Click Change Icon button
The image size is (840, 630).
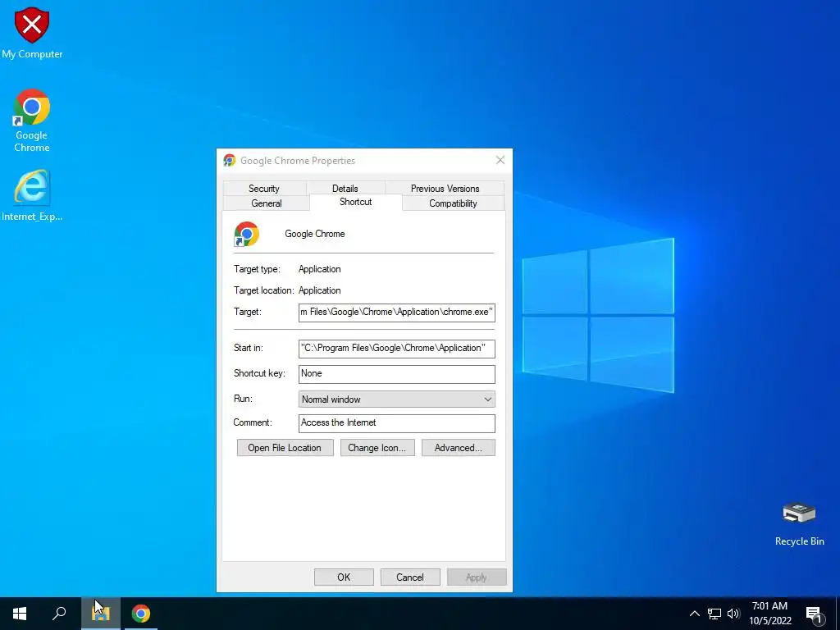click(x=377, y=448)
